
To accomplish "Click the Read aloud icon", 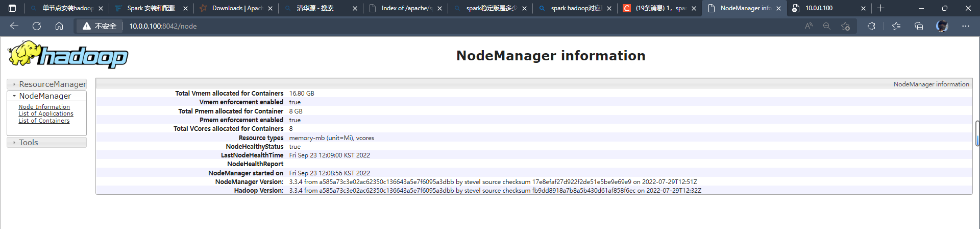I will tap(808, 26).
